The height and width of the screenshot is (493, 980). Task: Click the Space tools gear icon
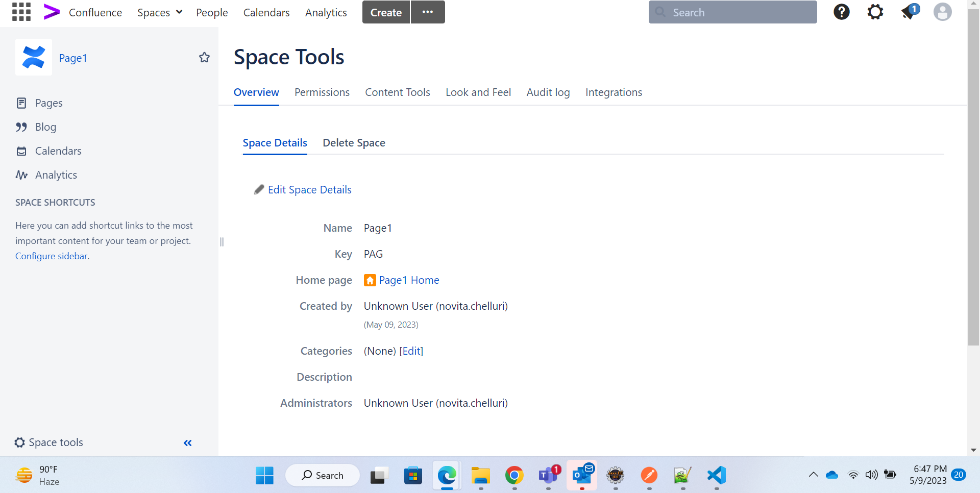(x=19, y=442)
